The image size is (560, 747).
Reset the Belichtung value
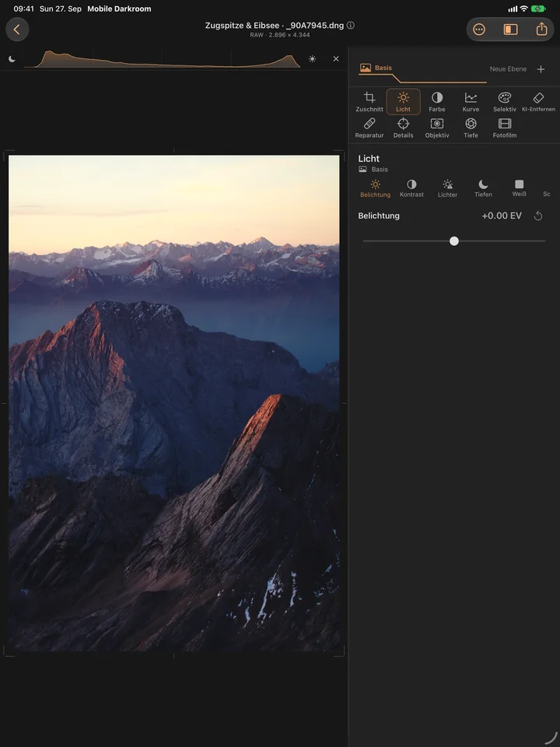(538, 216)
